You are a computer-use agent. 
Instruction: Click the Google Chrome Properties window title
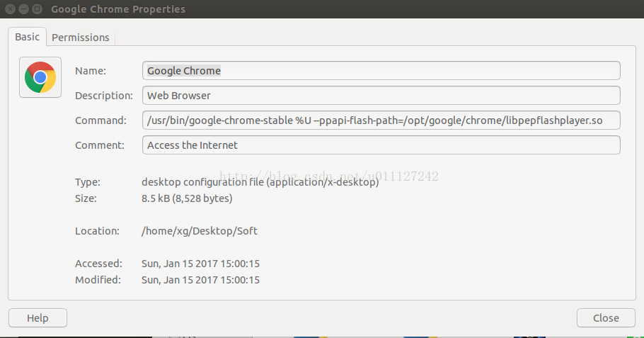pos(118,9)
